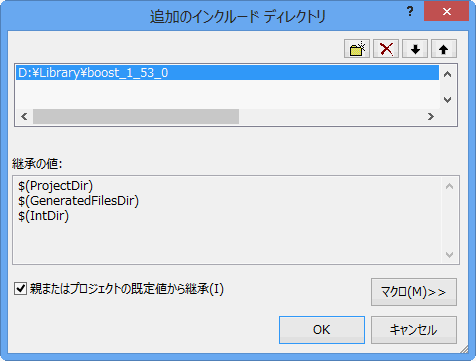476x361 pixels.
Task: Select the D:¥Library¥boost_1_53_0 entry
Action: [x=227, y=73]
